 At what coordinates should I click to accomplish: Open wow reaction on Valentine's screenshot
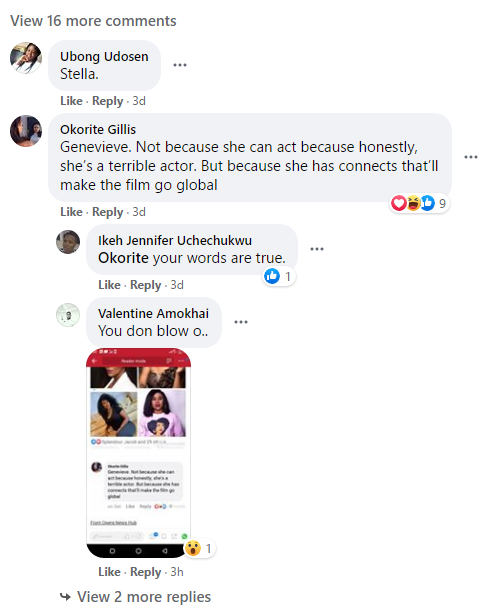click(199, 549)
